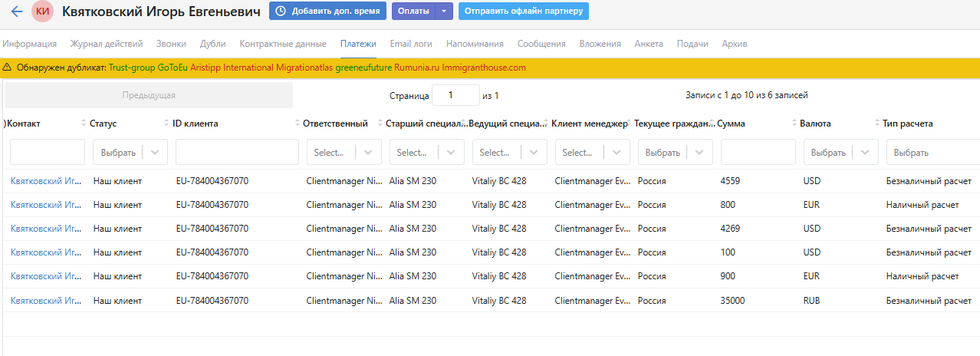Screen dimensions: 980x356
Task: Open the Архив tab
Action: click(735, 44)
